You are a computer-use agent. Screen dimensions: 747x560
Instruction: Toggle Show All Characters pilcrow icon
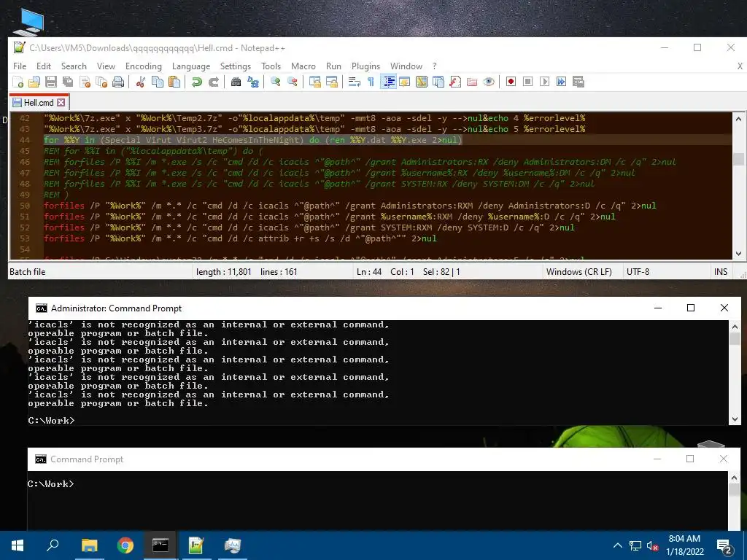[371, 82]
